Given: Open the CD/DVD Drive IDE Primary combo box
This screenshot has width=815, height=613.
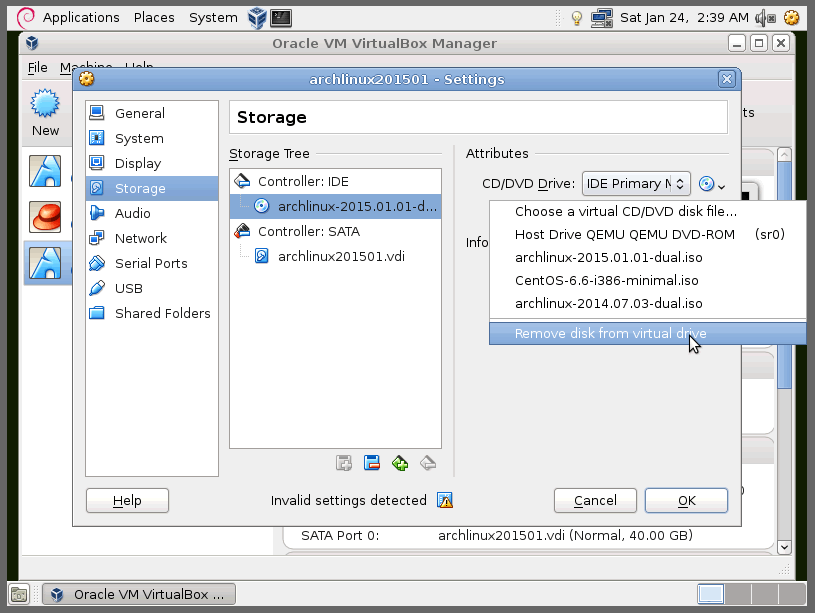Looking at the screenshot, I should point(636,184).
